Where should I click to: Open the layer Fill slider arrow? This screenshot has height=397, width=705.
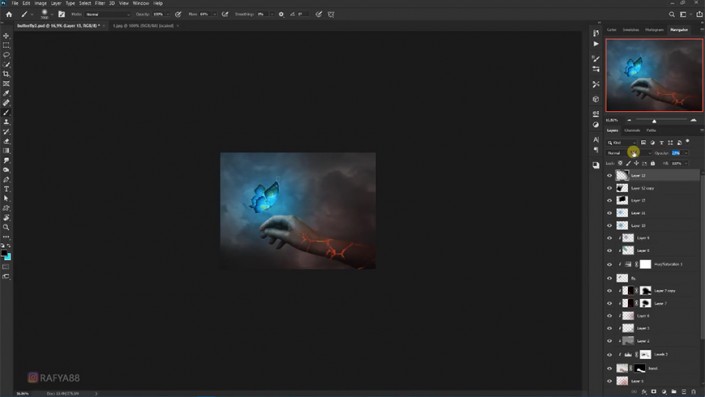coord(686,163)
